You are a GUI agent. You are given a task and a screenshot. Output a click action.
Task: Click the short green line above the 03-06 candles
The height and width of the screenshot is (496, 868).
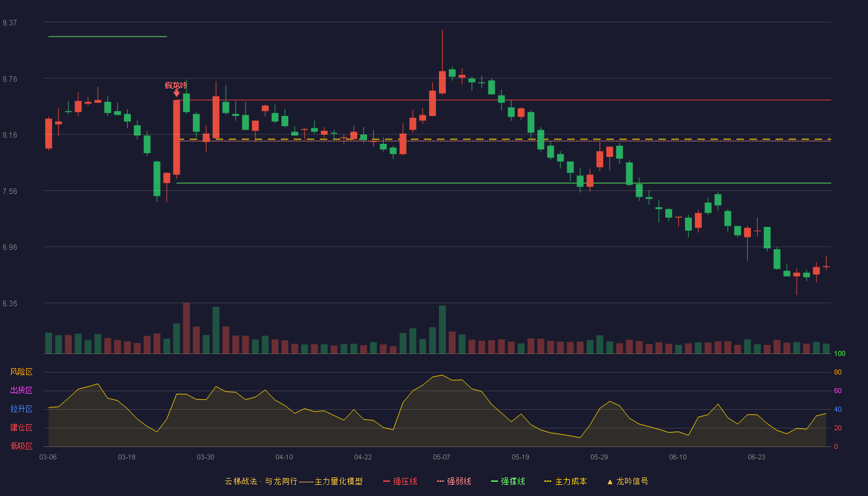pyautogui.click(x=108, y=37)
